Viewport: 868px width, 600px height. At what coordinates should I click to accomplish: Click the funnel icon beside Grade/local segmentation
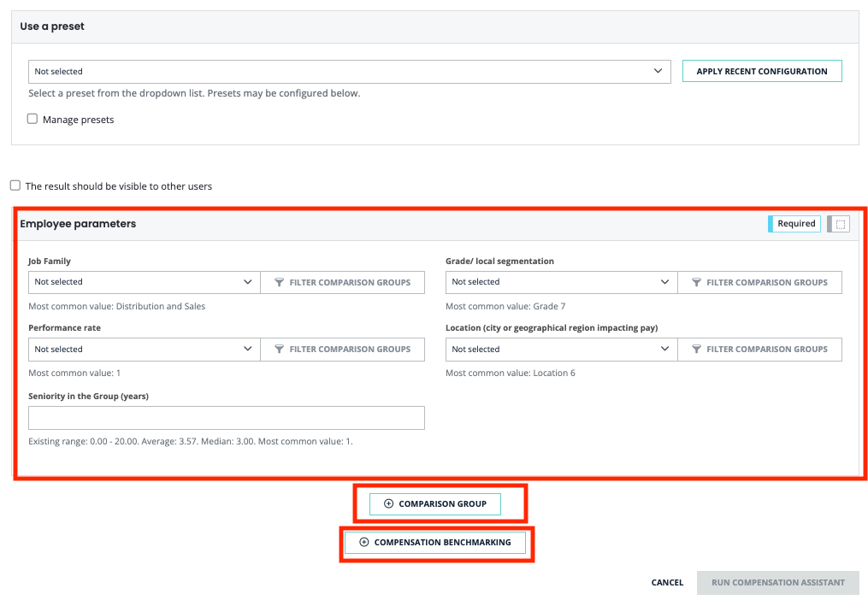tap(696, 282)
